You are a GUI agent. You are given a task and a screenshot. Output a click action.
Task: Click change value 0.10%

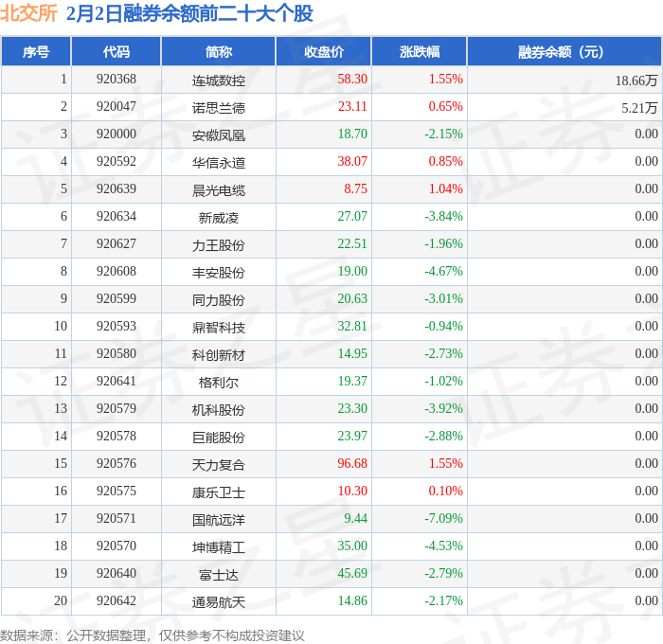click(446, 492)
